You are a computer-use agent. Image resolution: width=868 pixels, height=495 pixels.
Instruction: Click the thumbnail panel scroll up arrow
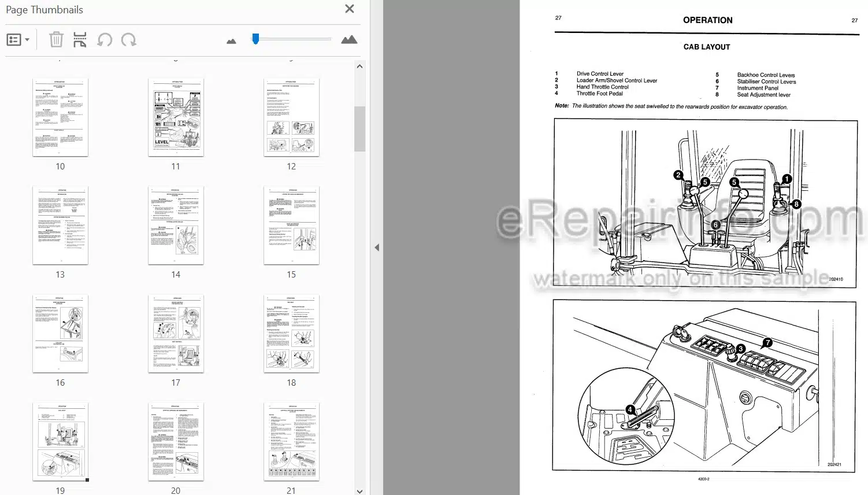point(359,67)
